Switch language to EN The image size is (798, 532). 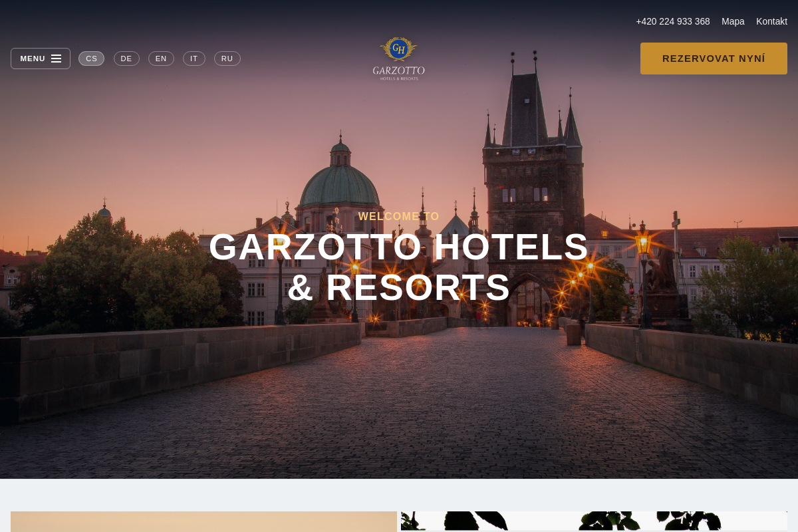[161, 59]
